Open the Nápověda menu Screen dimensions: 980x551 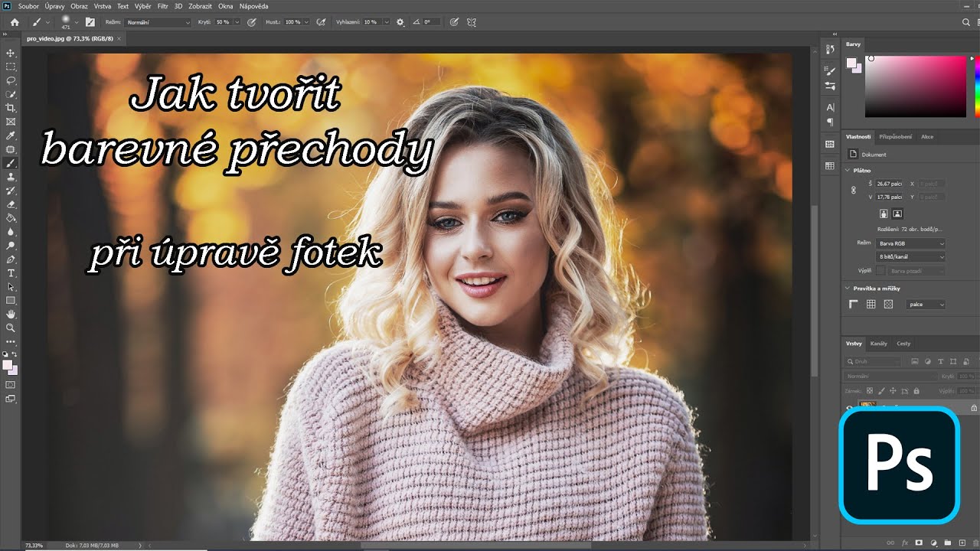tap(253, 6)
